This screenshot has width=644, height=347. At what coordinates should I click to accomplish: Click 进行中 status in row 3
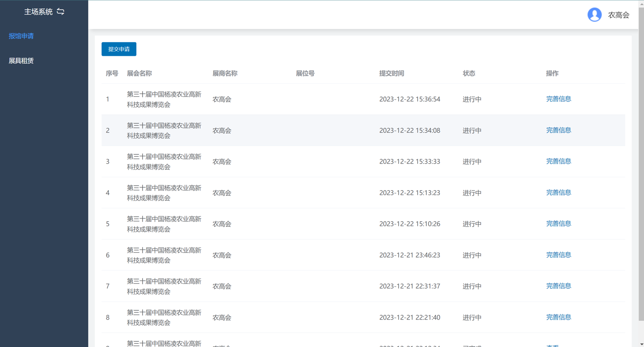pos(472,162)
